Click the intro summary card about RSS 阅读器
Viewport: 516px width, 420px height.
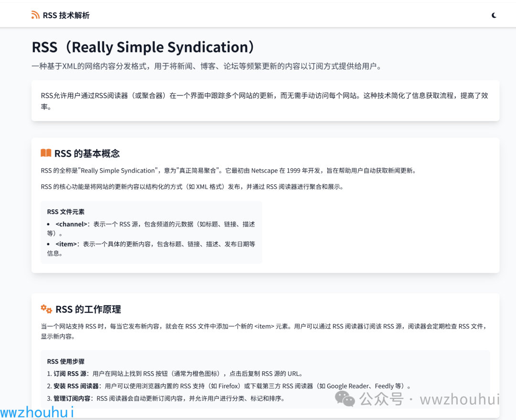pos(266,100)
